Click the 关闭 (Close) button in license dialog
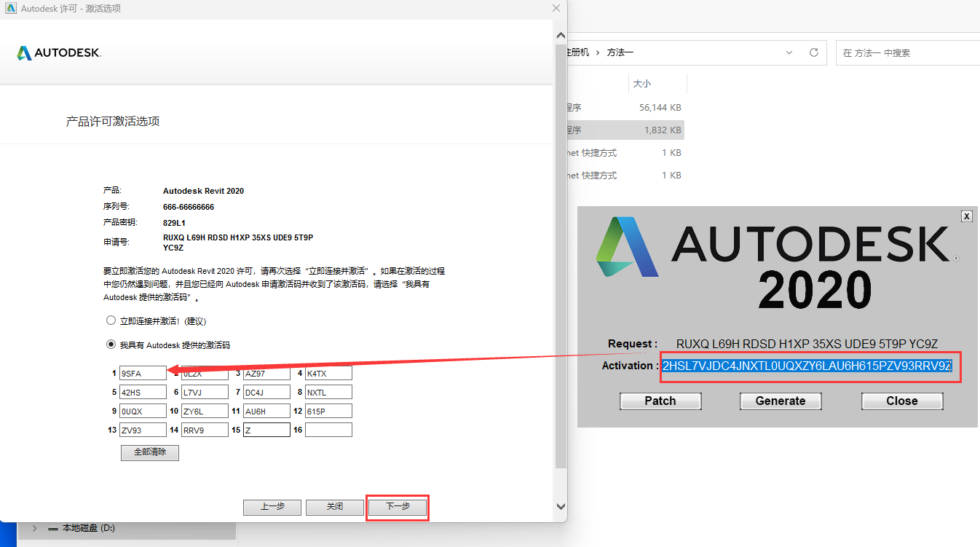The image size is (980, 547). (x=334, y=507)
